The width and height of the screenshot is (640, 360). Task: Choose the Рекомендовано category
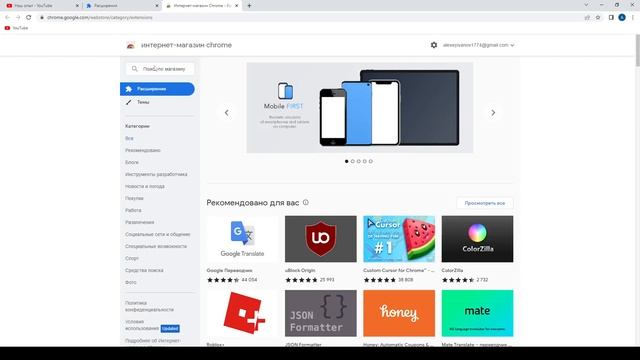(x=143, y=150)
